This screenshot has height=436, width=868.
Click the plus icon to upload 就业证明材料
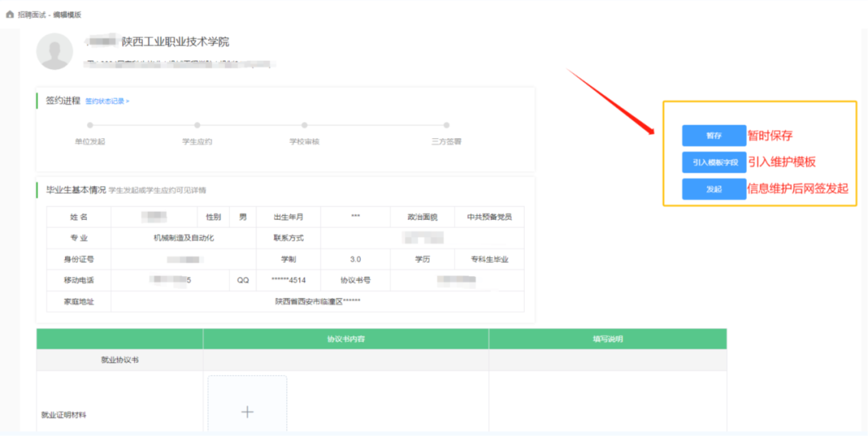(x=248, y=411)
